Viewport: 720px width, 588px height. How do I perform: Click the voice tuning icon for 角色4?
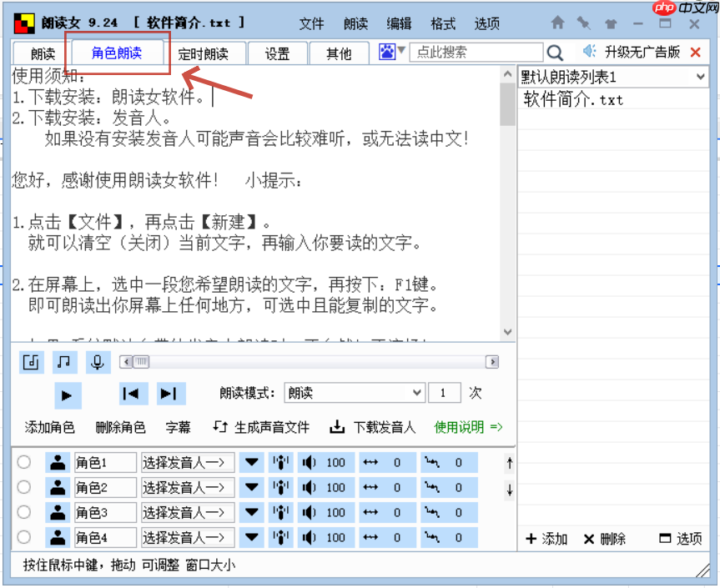(x=280, y=537)
